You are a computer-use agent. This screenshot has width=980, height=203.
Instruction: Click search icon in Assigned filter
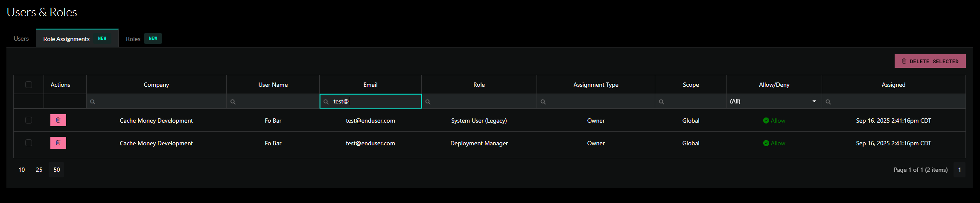828,102
